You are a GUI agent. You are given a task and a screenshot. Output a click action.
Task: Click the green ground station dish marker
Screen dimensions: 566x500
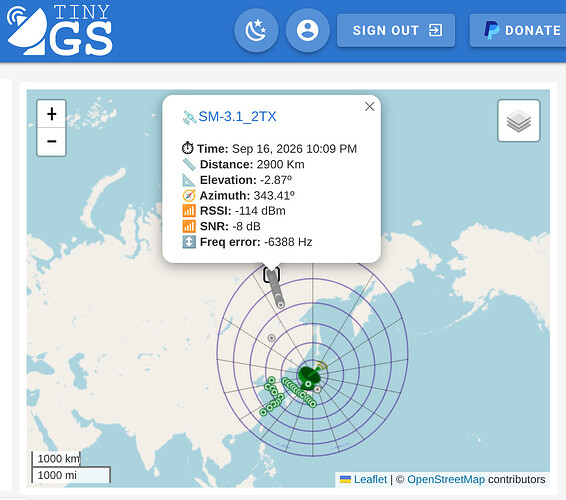click(309, 377)
